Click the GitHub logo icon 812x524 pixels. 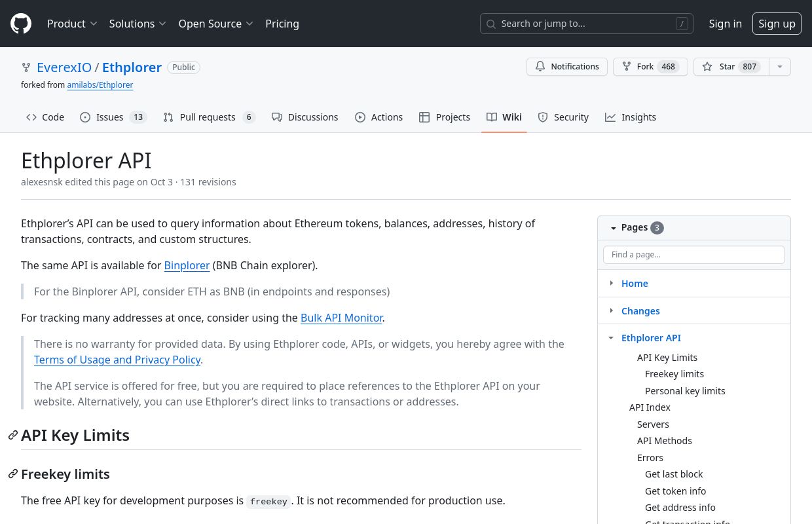pos(21,24)
